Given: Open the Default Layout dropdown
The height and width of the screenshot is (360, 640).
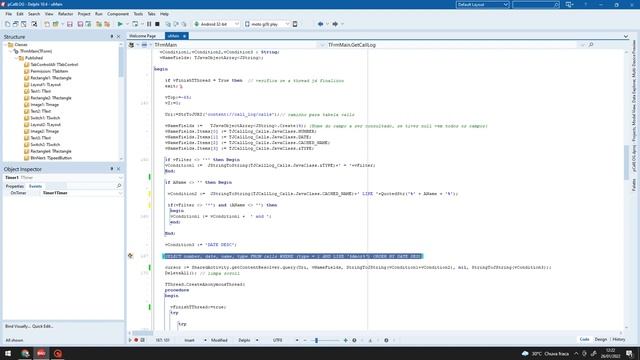Looking at the screenshot, I should click(506, 4).
